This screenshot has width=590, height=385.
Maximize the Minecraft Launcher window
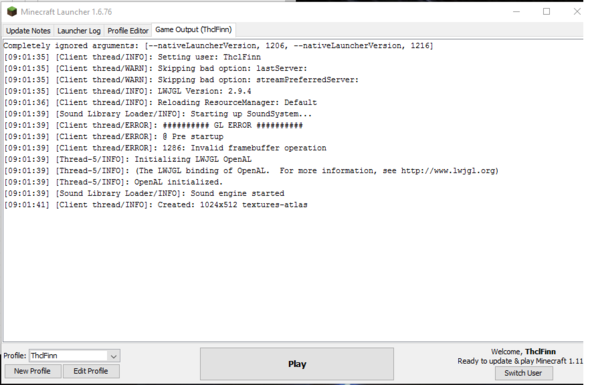pyautogui.click(x=546, y=12)
